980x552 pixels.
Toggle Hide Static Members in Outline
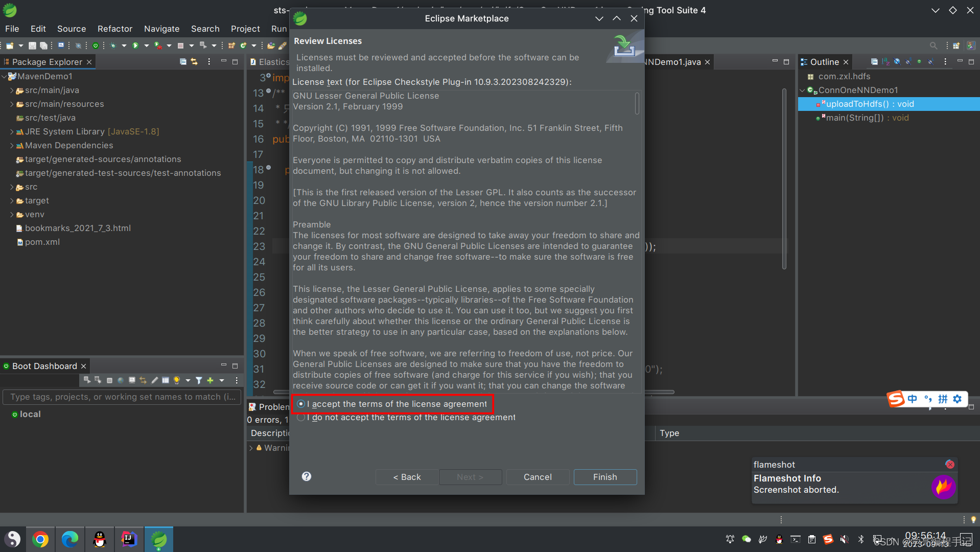point(908,61)
